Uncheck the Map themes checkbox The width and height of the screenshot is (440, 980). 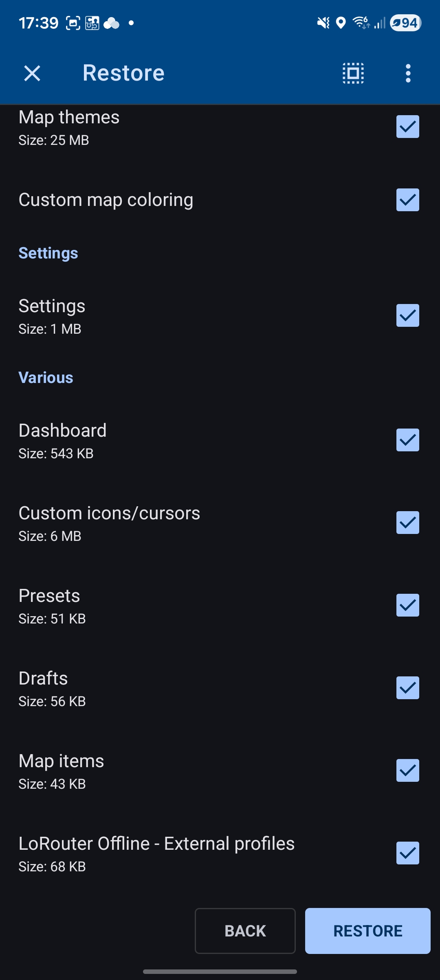(x=407, y=127)
